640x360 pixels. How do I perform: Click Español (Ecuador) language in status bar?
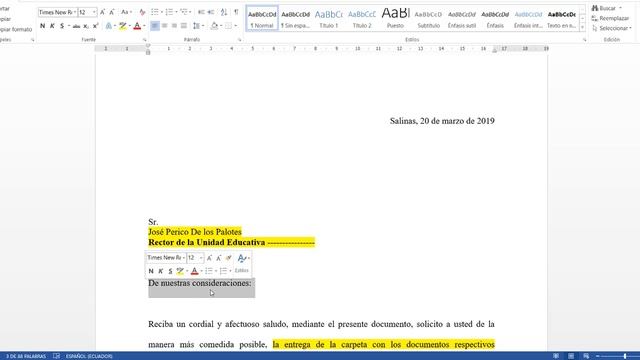pyautogui.click(x=89, y=356)
